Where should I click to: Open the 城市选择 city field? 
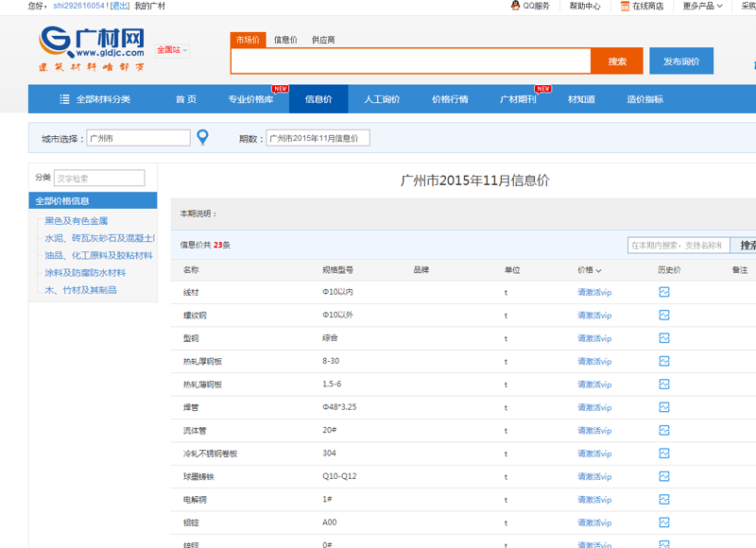tap(138, 138)
